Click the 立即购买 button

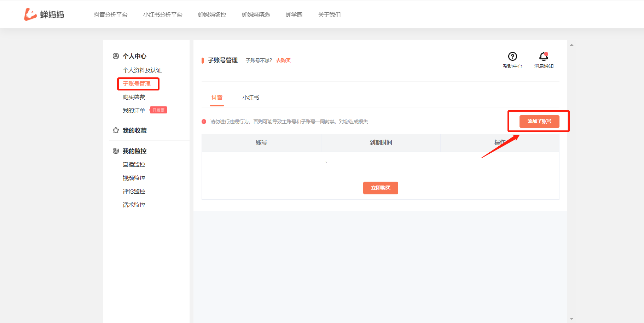(x=381, y=188)
